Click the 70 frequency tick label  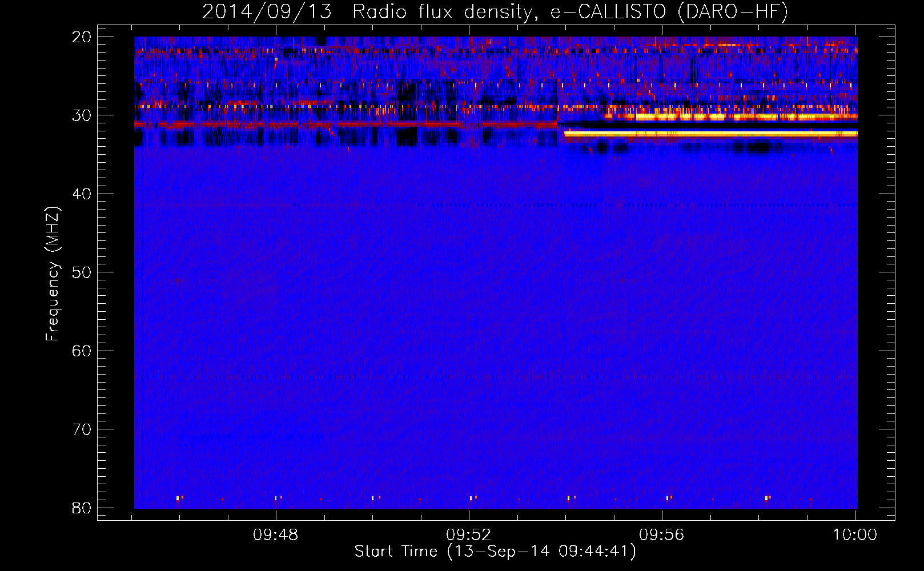(x=82, y=429)
